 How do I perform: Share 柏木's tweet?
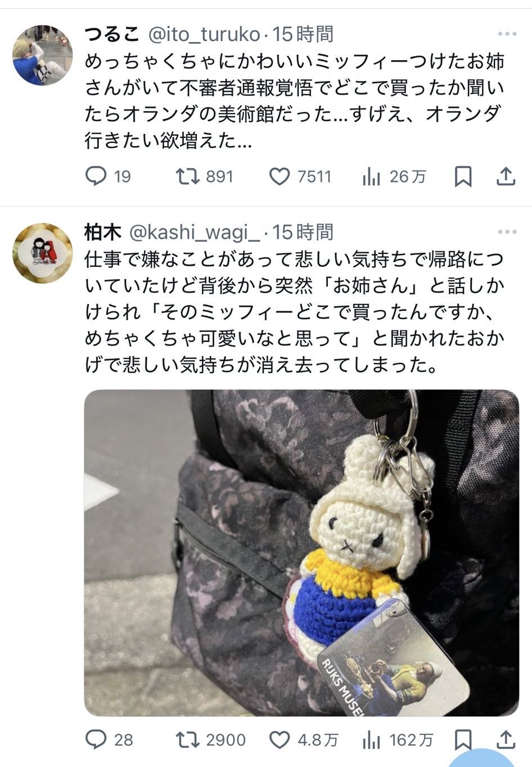coord(506,738)
